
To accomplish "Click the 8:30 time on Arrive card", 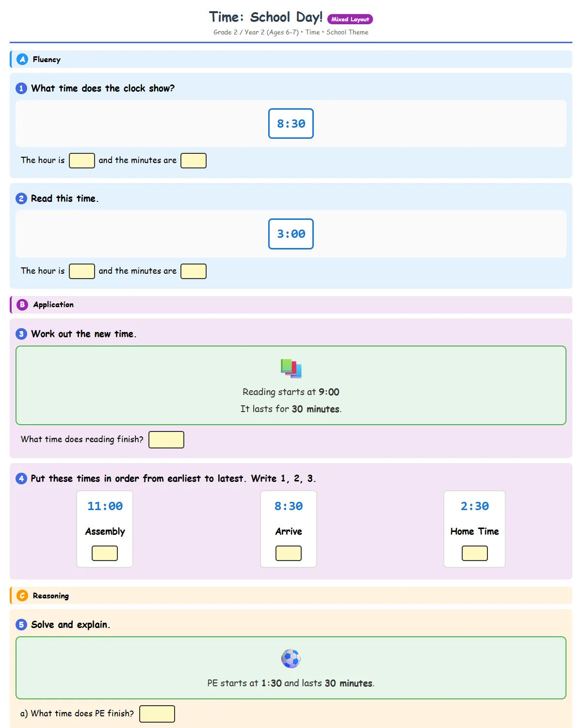I will point(289,506).
